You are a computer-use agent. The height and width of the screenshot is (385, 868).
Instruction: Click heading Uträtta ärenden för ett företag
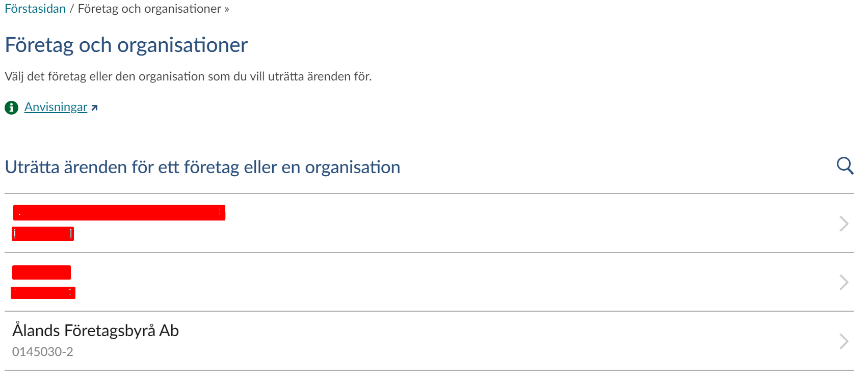click(x=202, y=167)
